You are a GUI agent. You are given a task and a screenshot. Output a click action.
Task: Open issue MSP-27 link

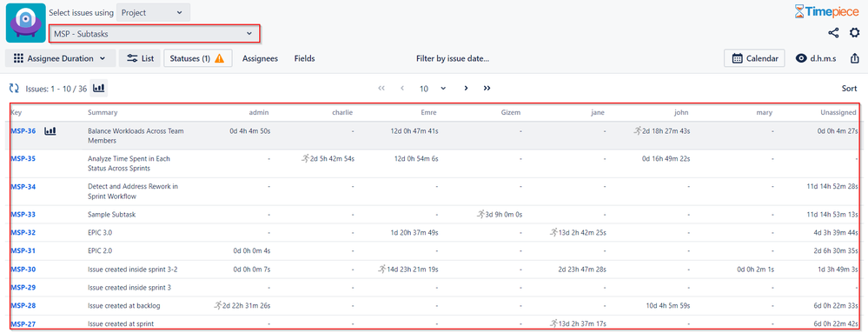pyautogui.click(x=23, y=324)
